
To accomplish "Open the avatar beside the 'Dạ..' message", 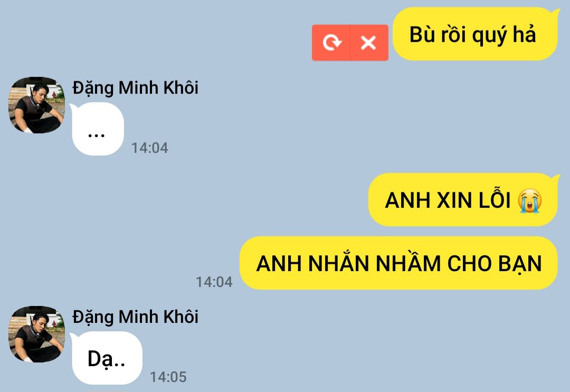I will tap(36, 334).
